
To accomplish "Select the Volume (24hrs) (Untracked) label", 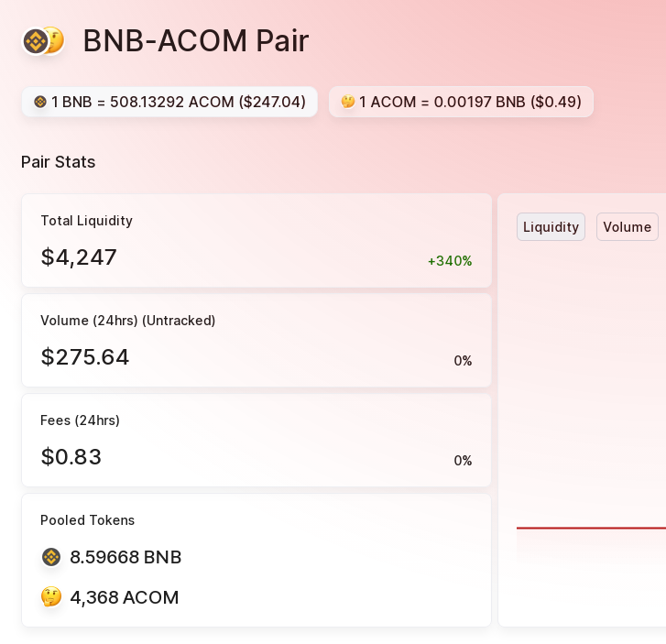I will [x=128, y=321].
